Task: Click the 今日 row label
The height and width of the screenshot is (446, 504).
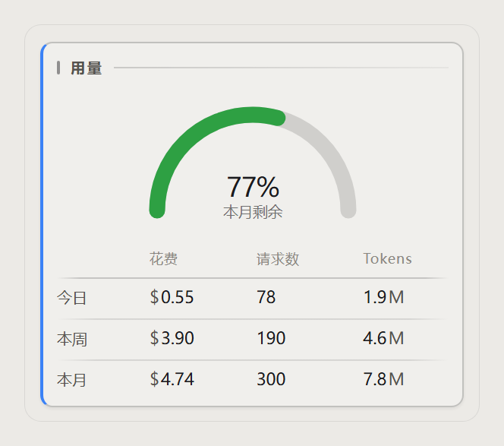Action: [71, 297]
